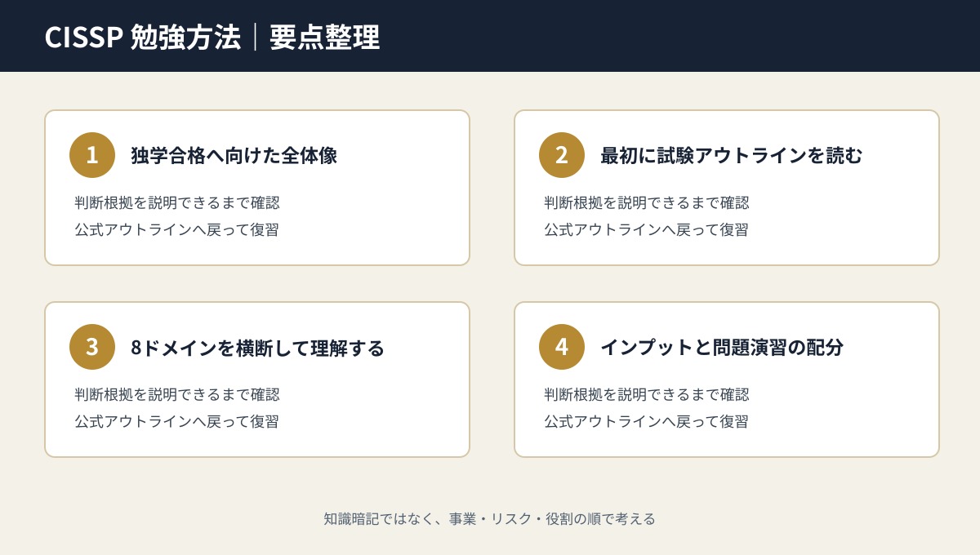Click 判断根拠を説明できるまで確認 in card 2
The image size is (980, 555).
[647, 202]
